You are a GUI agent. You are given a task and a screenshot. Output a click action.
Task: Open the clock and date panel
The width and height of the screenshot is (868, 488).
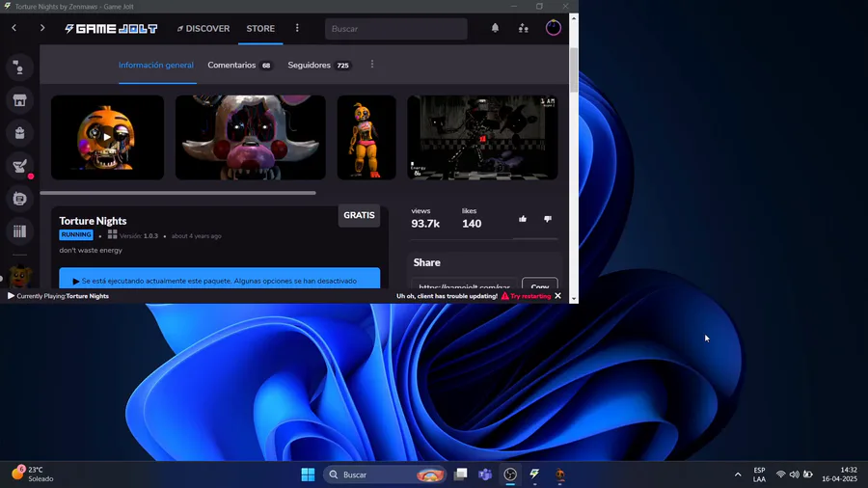coord(839,474)
